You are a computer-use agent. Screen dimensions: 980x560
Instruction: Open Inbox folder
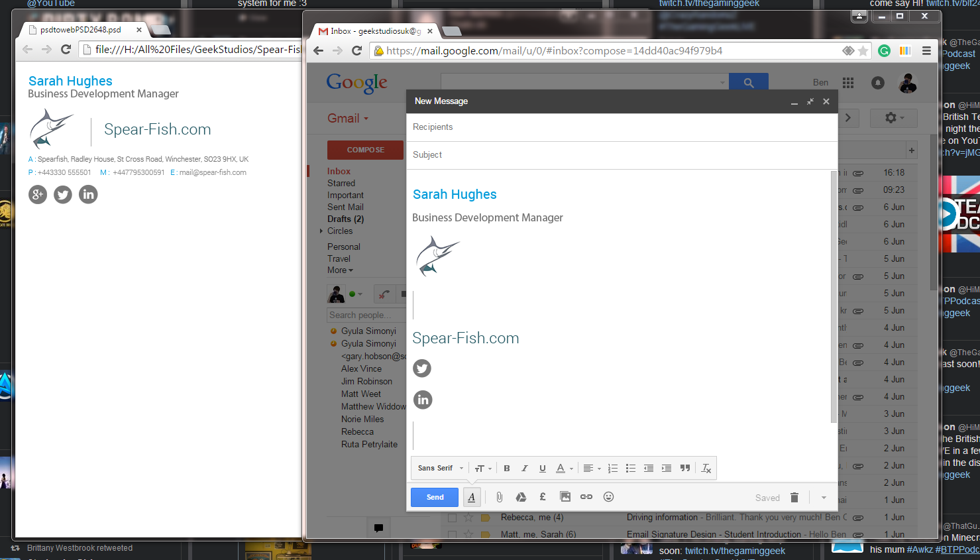[339, 171]
